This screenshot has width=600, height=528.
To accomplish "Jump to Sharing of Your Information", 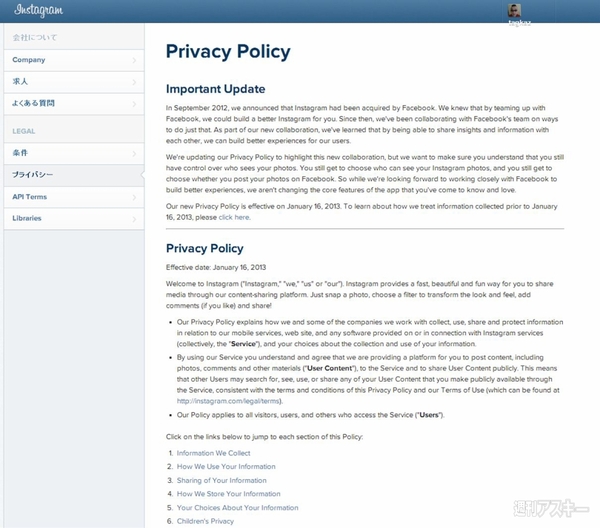I will 224,479.
